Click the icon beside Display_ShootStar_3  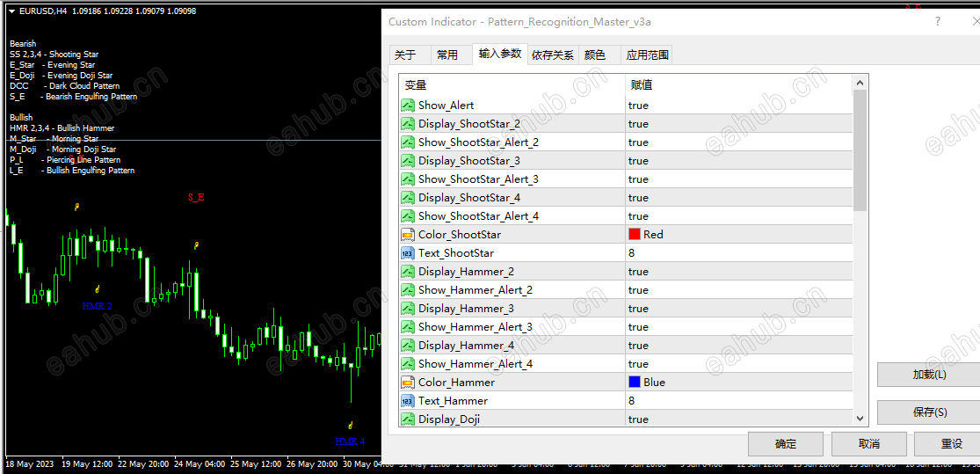pos(408,161)
